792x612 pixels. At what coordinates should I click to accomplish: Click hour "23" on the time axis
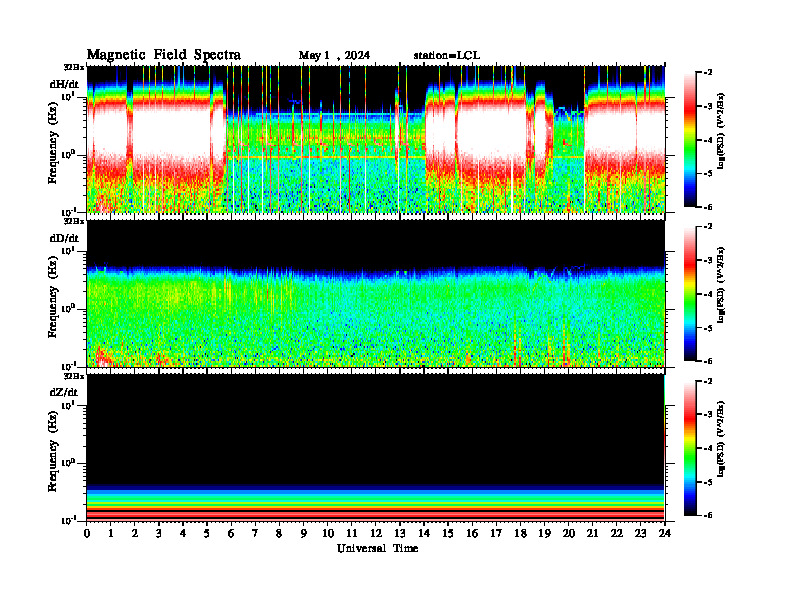click(x=640, y=533)
